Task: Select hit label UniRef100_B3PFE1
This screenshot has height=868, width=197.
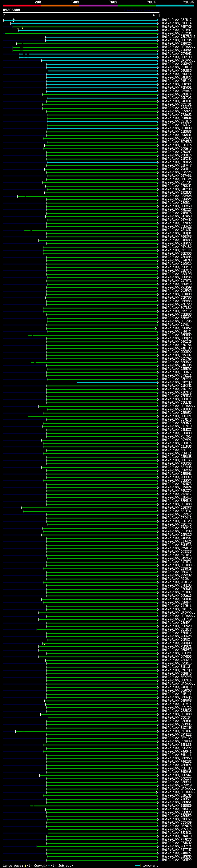Action: pyautogui.click(x=176, y=454)
